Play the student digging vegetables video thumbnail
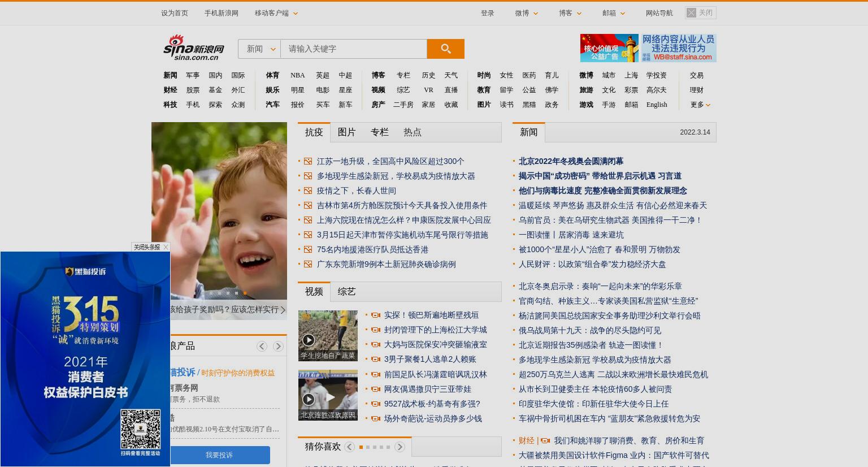This screenshot has width=868, height=467. tap(328, 336)
